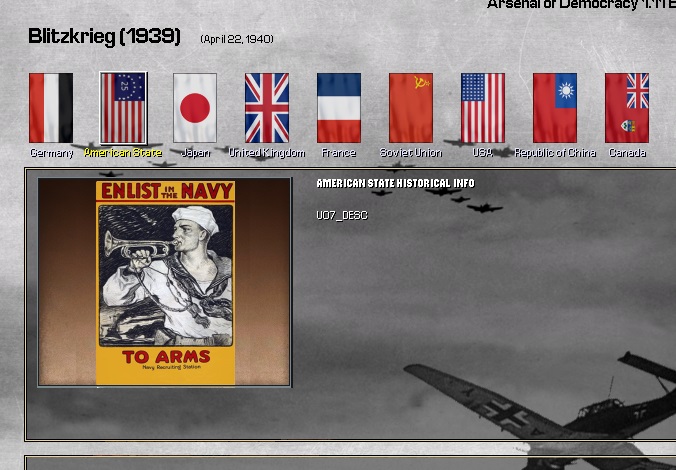Click the "France" text under the flag
676x470 pixels.
pos(339,153)
